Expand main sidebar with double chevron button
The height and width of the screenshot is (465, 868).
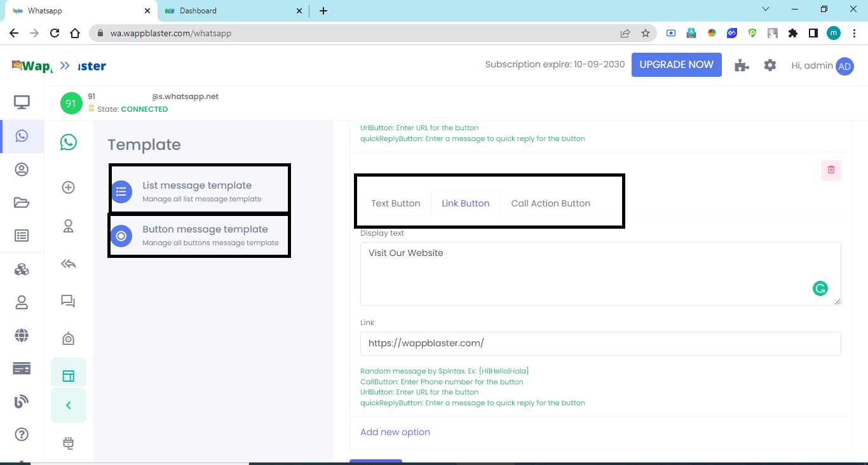(x=65, y=65)
